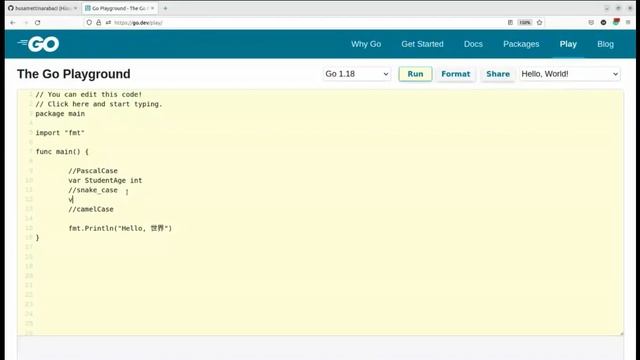This screenshot has height=360, width=640.
Task: Open the Docs nav menu
Action: point(473,44)
